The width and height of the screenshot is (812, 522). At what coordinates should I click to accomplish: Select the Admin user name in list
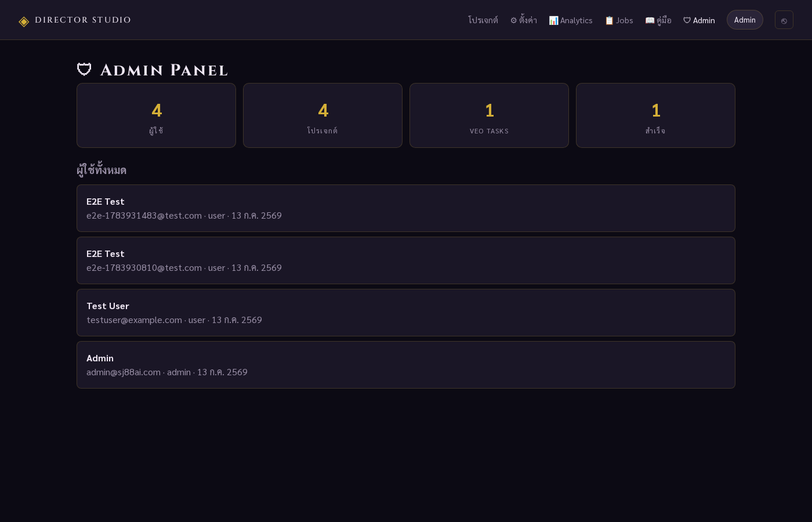100,358
